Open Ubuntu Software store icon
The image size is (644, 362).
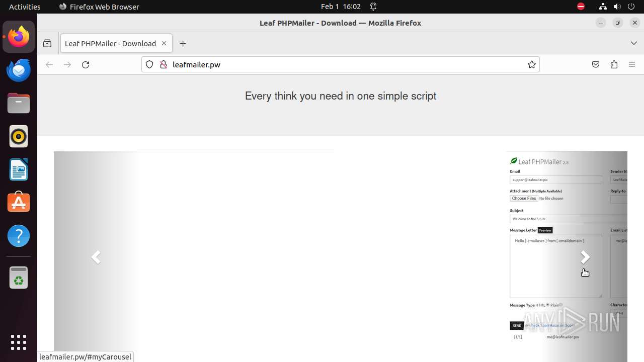coord(19,203)
